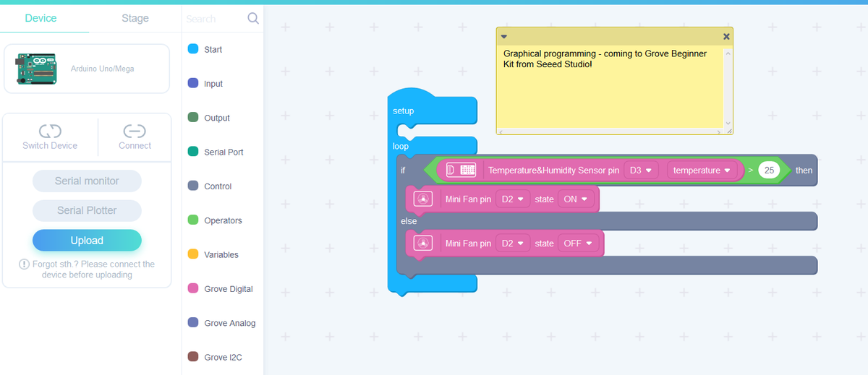Switch to the Device tab
Viewport: 868px width, 375px height.
click(41, 18)
